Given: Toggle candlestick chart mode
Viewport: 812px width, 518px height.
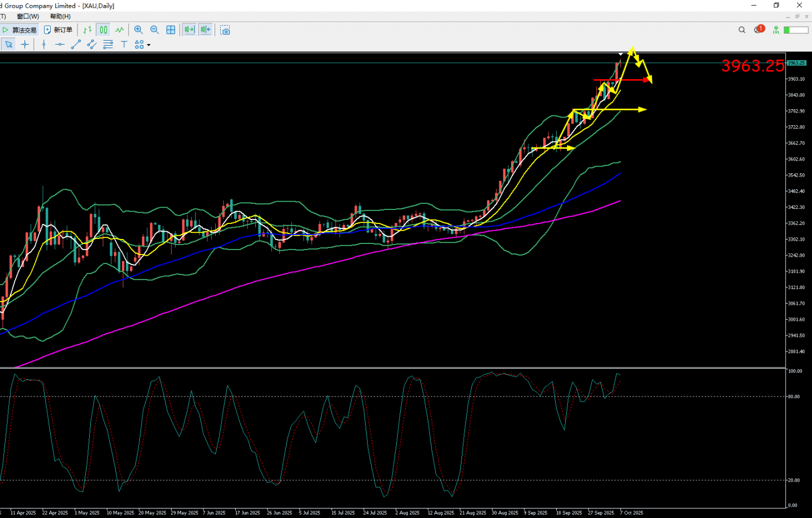Looking at the screenshot, I should tap(104, 30).
